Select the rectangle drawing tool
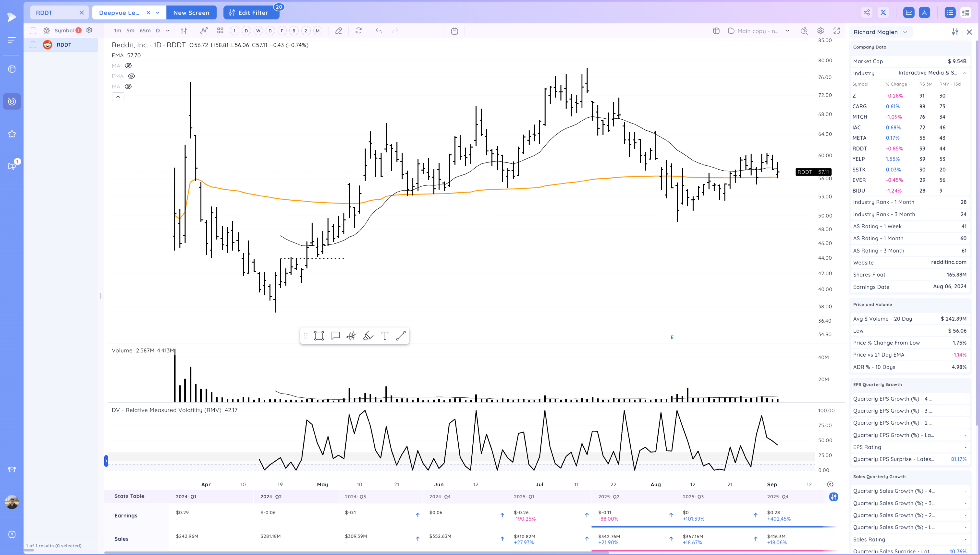 coord(319,335)
